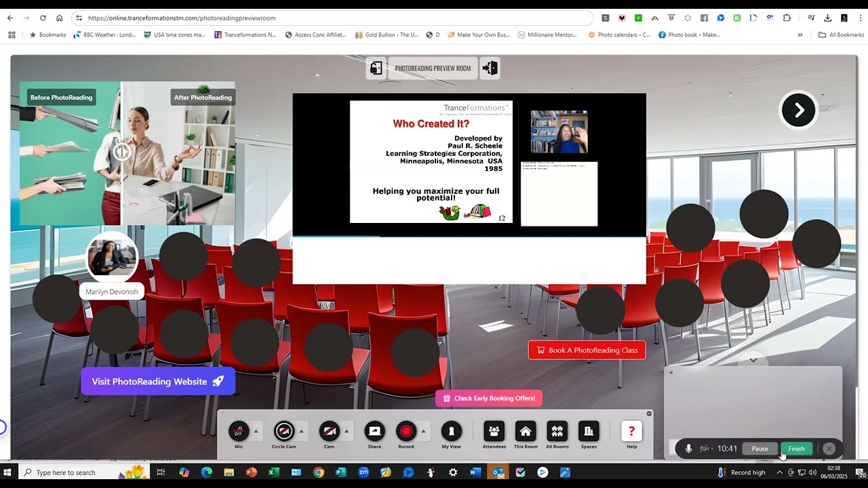Expand the Cam options arrow
The height and width of the screenshot is (488, 868).
coord(347,431)
